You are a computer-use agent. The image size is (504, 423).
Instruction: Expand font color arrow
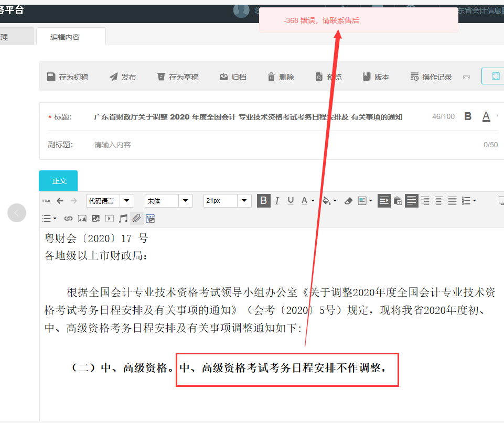(x=313, y=201)
